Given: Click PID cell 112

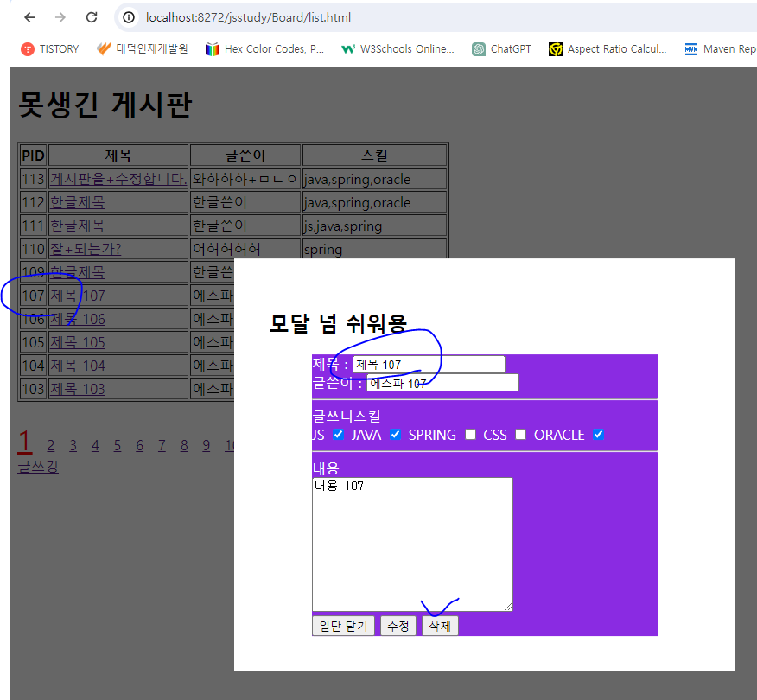Looking at the screenshot, I should click(34, 202).
